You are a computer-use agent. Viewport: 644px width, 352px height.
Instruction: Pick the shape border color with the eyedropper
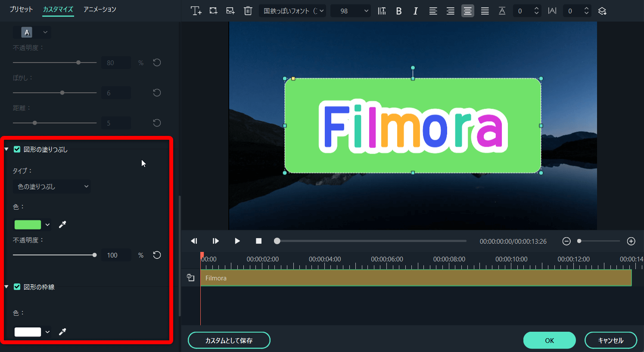coord(62,332)
